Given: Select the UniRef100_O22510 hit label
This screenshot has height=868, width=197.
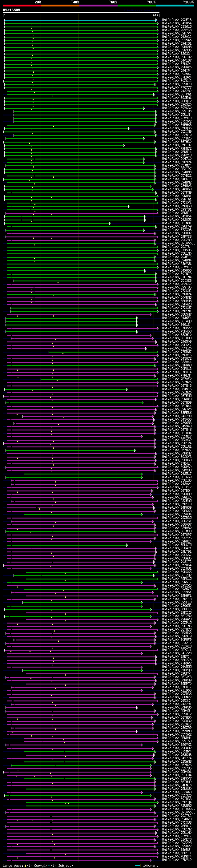Looking at the screenshot, I should (177, 135).
